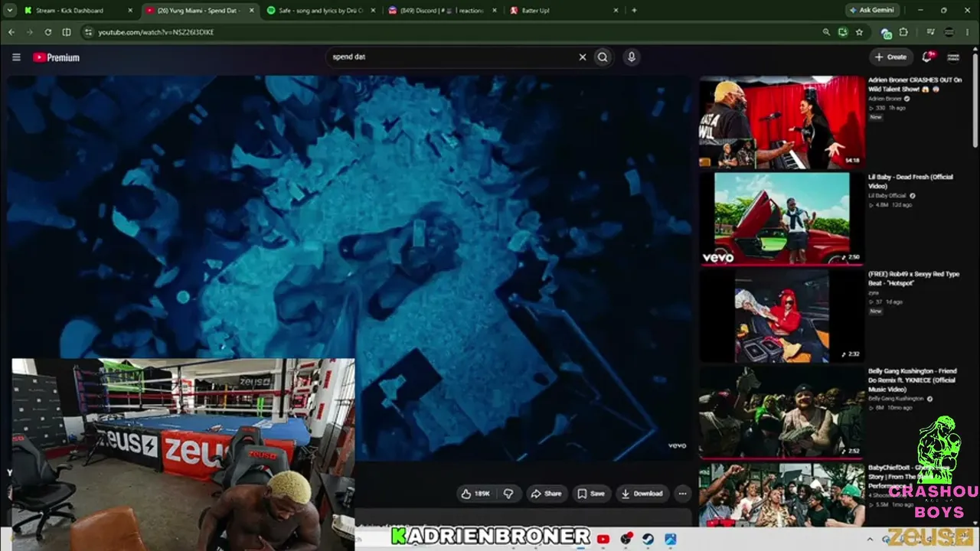Open more actions for the video
Image resolution: width=980 pixels, height=551 pixels.
coord(682,494)
